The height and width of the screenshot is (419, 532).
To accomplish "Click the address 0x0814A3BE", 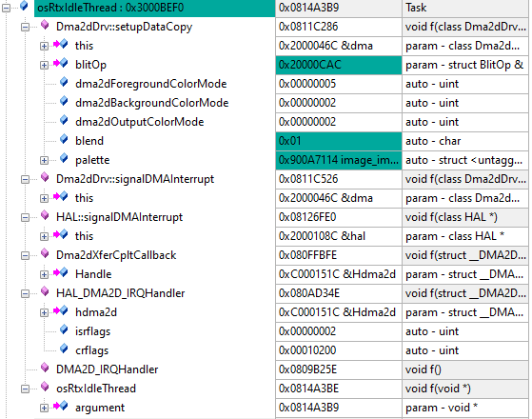I will 339,389.
